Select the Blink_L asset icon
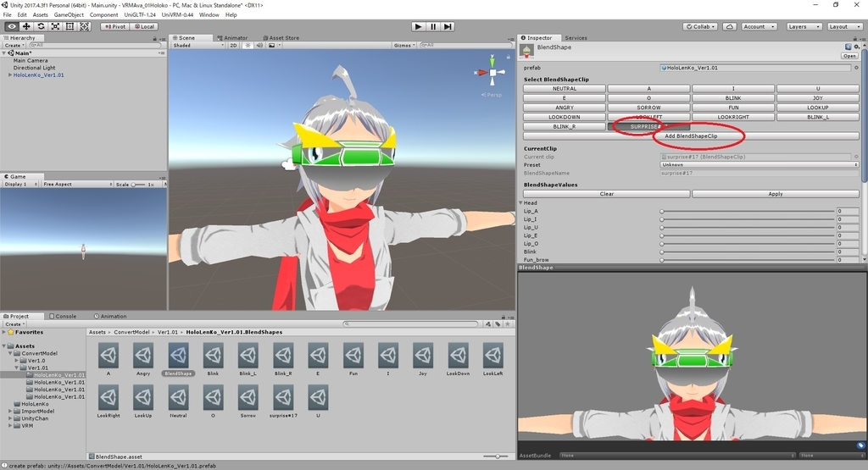Screen dimensions: 868x470 click(248, 355)
